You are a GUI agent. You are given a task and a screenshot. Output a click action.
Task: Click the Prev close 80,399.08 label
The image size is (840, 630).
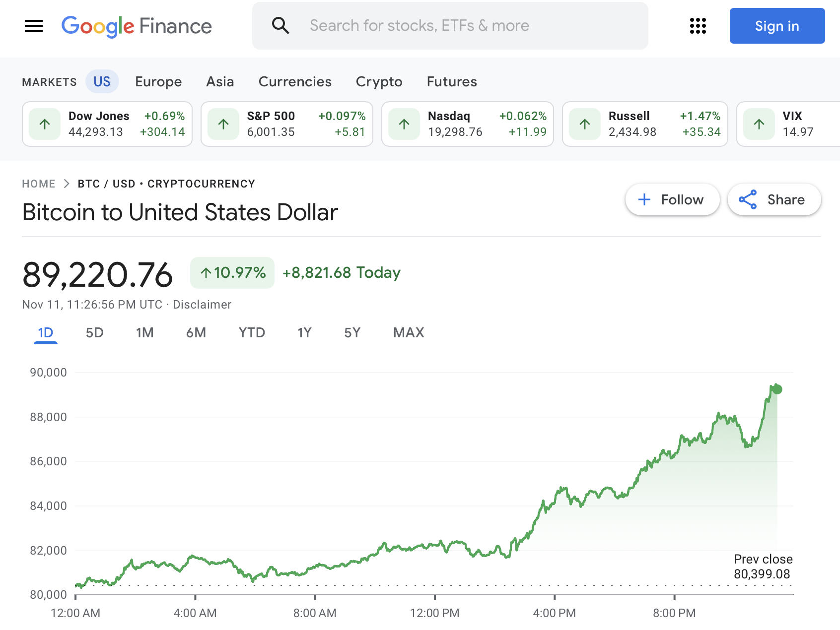[763, 567]
